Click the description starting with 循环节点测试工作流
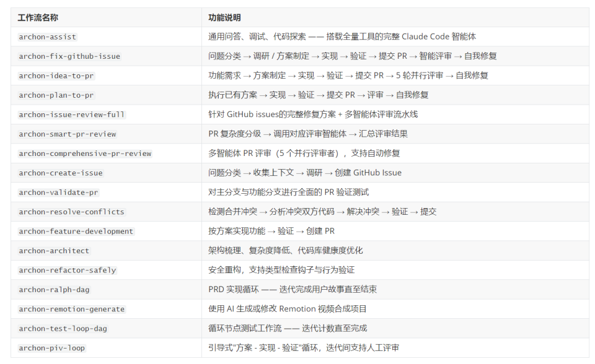The image size is (595, 364). coord(288,328)
